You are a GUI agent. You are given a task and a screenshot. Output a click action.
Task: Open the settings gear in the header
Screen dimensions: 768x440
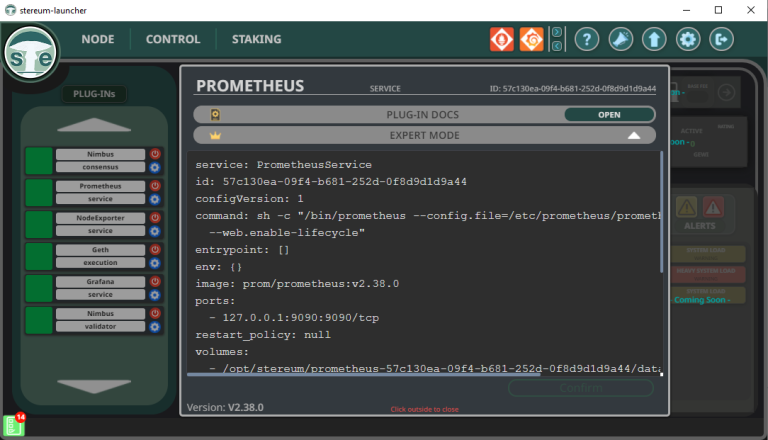688,39
